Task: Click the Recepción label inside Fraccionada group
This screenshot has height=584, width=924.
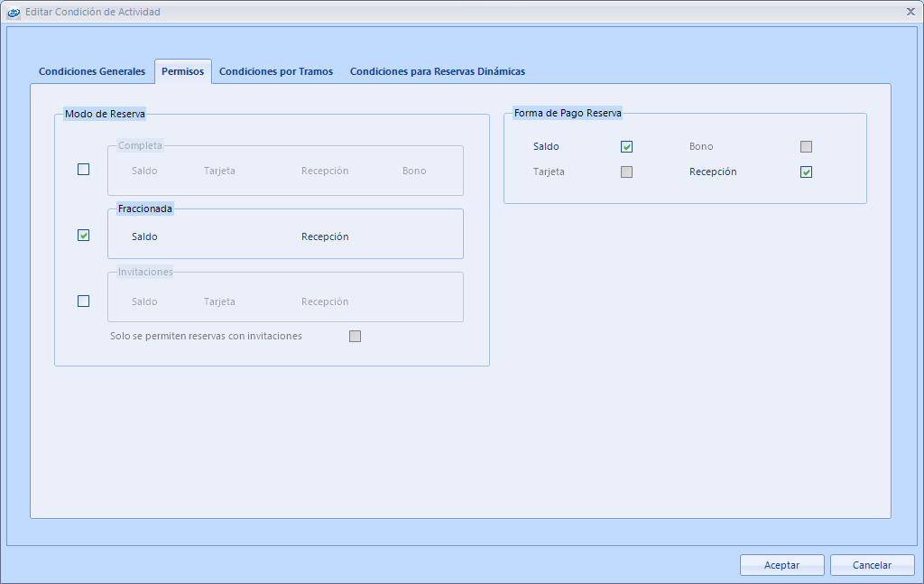Action: coord(325,236)
